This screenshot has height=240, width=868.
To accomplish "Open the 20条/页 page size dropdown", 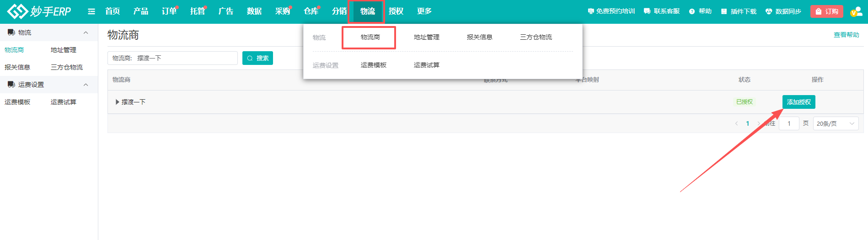I will pos(835,123).
